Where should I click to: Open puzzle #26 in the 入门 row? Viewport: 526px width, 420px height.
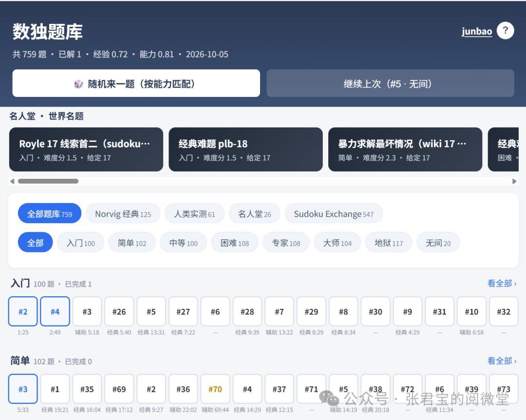[119, 311]
